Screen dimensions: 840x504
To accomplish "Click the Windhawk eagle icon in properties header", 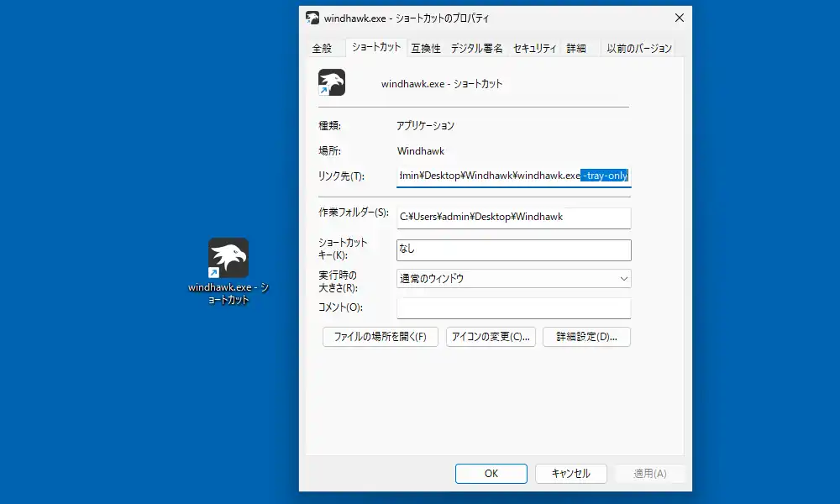I will (x=332, y=82).
